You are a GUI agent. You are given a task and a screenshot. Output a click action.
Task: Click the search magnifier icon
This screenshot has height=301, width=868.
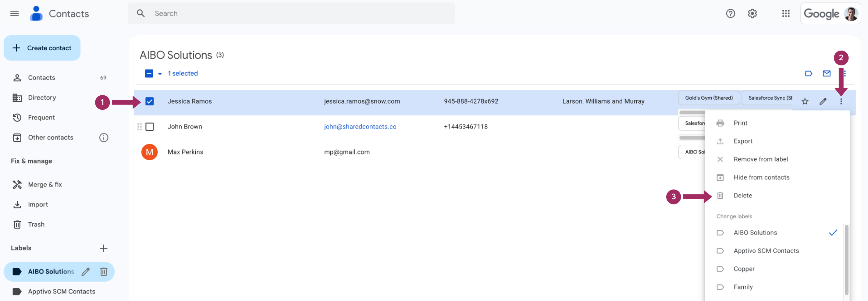pyautogui.click(x=141, y=13)
